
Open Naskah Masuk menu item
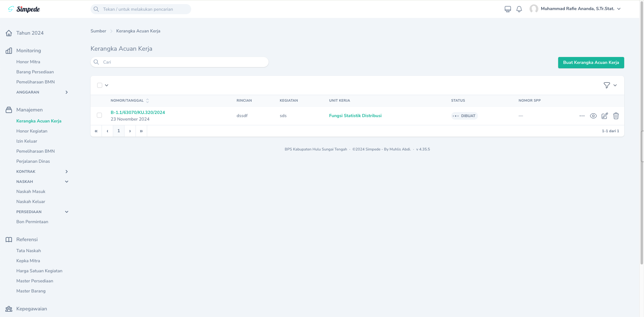[x=31, y=192]
